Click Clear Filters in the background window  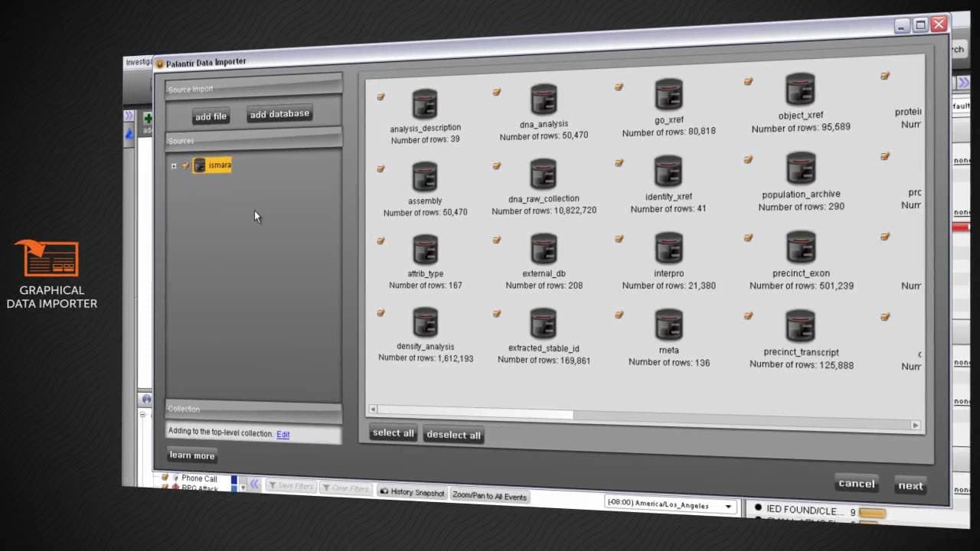(x=345, y=488)
